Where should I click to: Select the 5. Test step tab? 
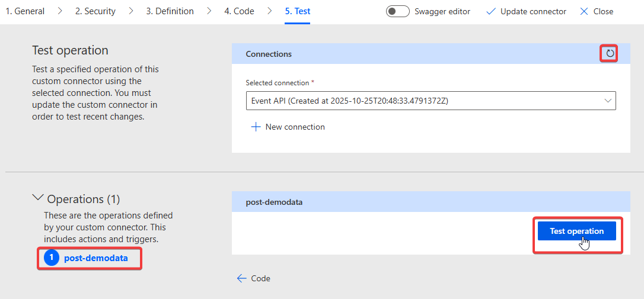[298, 11]
